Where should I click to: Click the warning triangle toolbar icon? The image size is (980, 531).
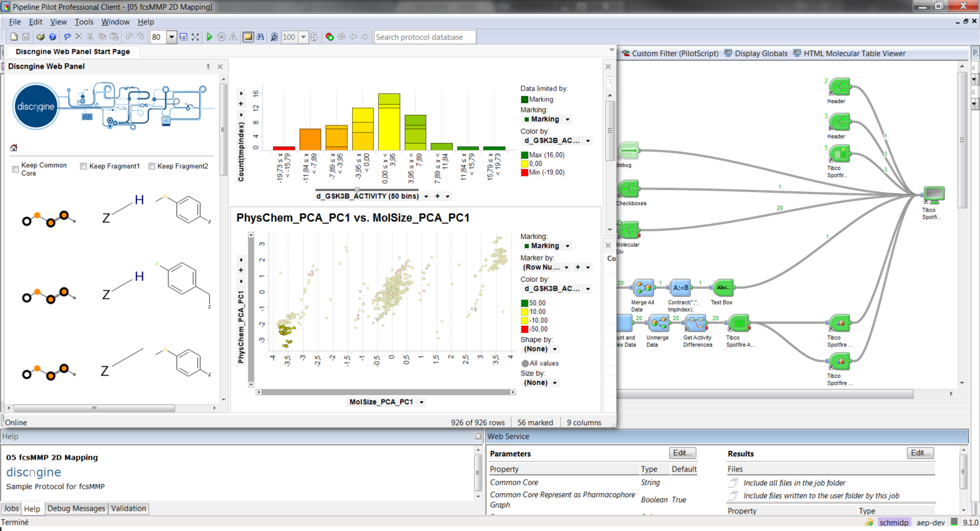(x=233, y=37)
